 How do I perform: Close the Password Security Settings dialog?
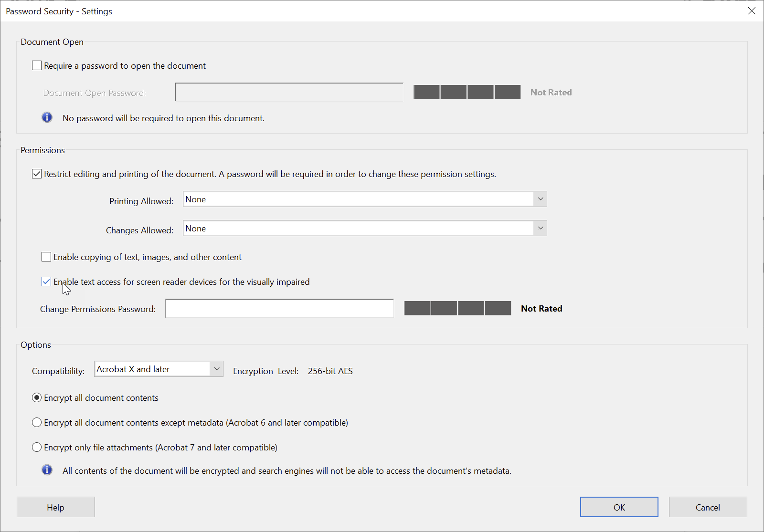(x=752, y=10)
